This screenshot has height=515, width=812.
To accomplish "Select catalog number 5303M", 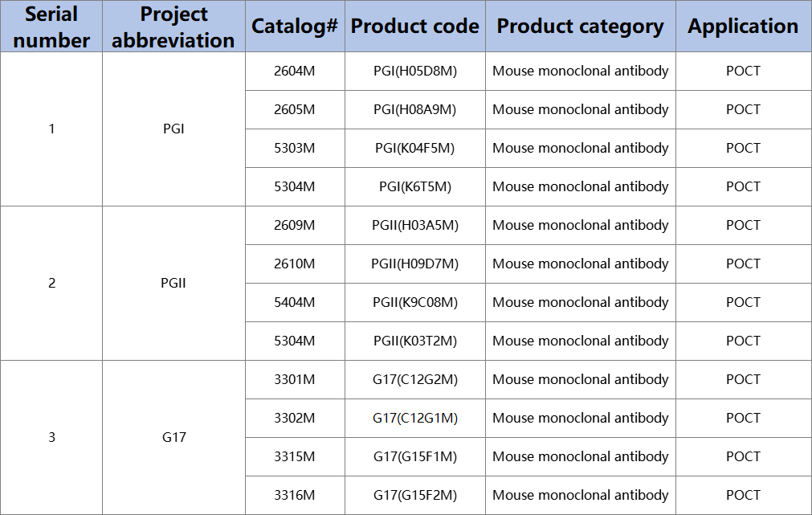I will (295, 148).
